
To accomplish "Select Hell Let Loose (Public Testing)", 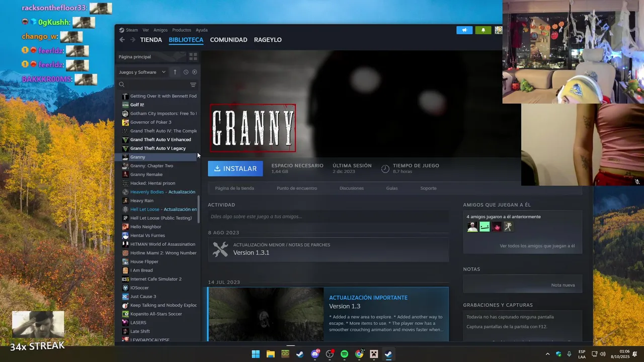I will tap(159, 218).
